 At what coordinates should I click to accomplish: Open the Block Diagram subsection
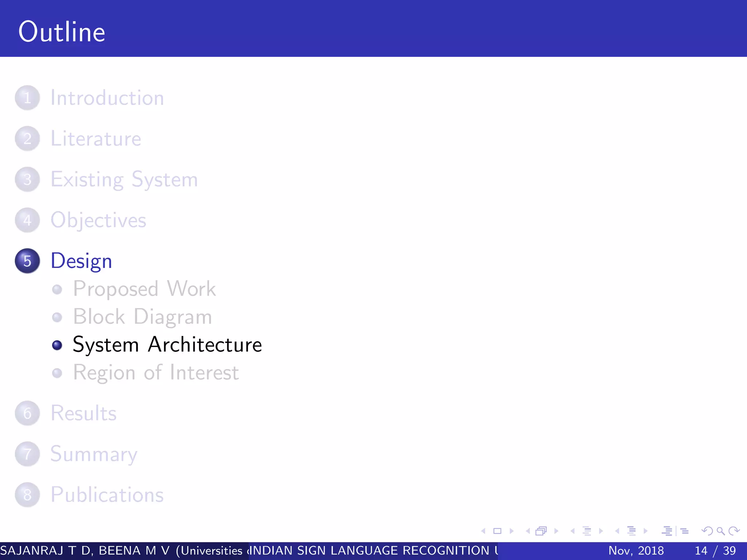click(x=142, y=317)
